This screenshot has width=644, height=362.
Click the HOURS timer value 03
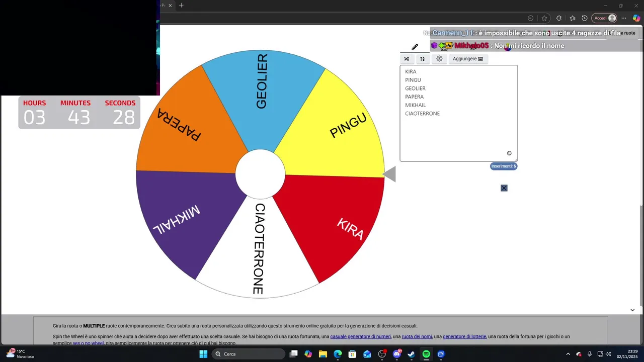tap(34, 118)
